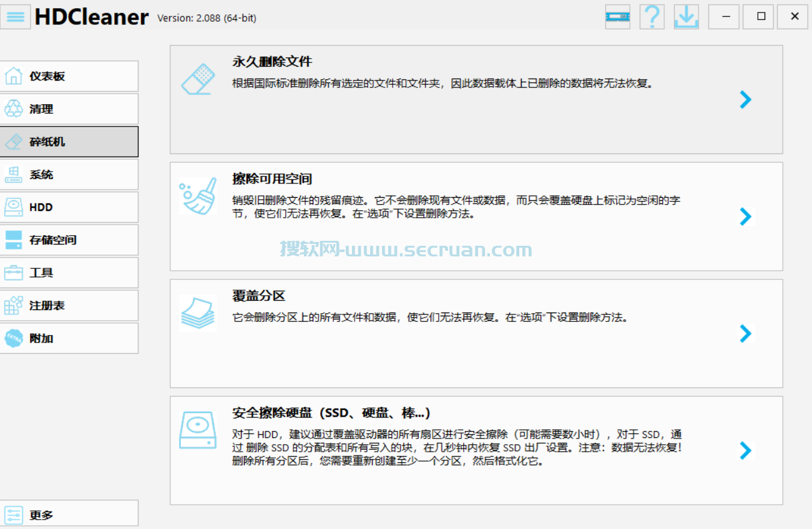
Task: Switch to 存储空间 section
Action: click(69, 240)
